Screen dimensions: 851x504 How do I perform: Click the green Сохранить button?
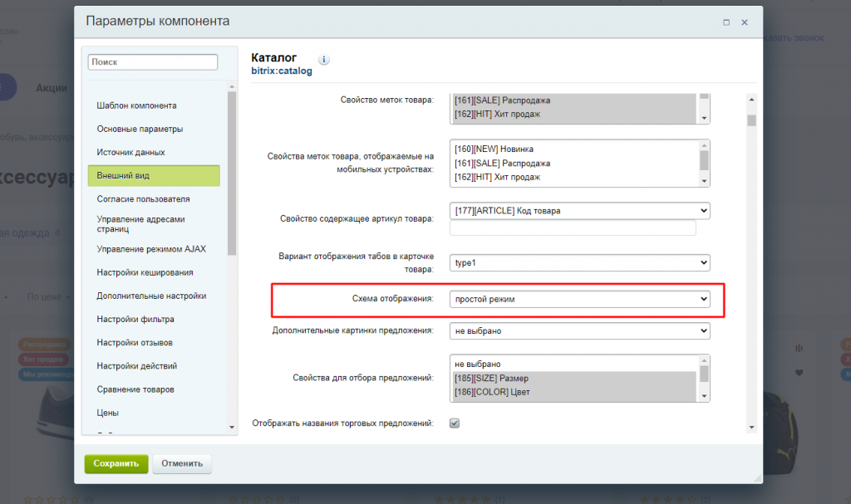(116, 463)
